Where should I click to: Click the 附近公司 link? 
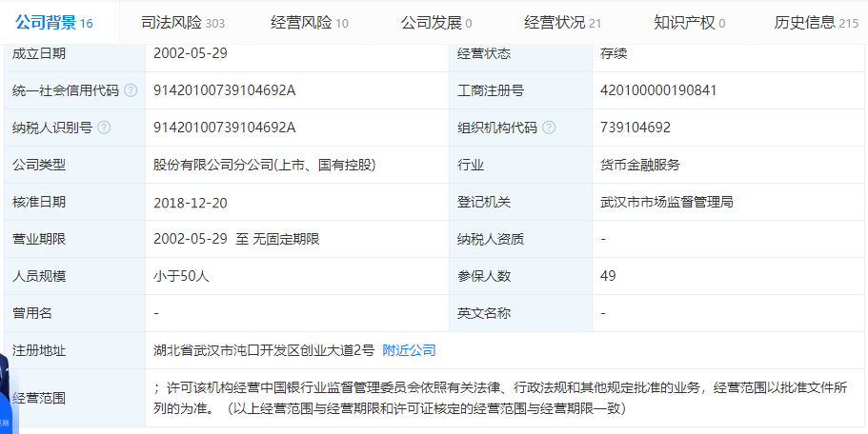(x=409, y=350)
